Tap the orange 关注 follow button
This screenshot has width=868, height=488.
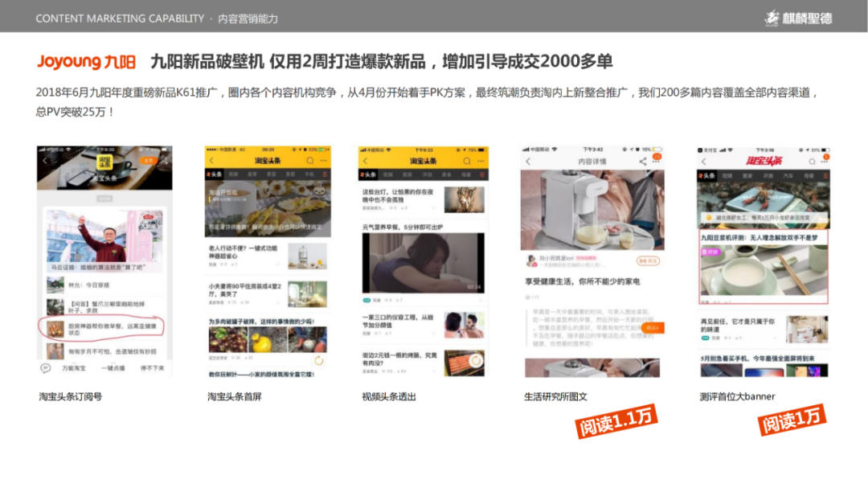coord(648,260)
